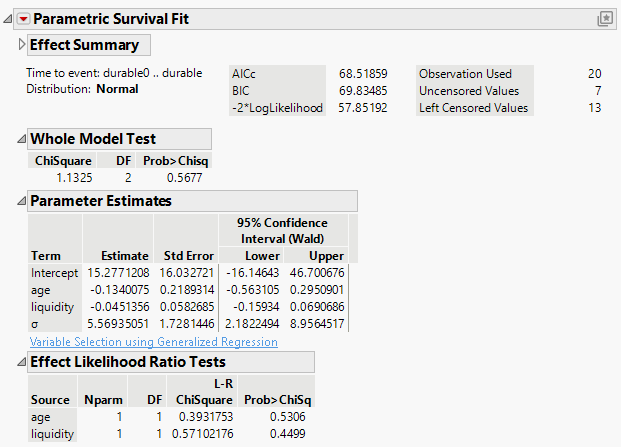The height and width of the screenshot is (447, 621).
Task: Select the Intercept estimate 15.2771208
Action: [118, 273]
